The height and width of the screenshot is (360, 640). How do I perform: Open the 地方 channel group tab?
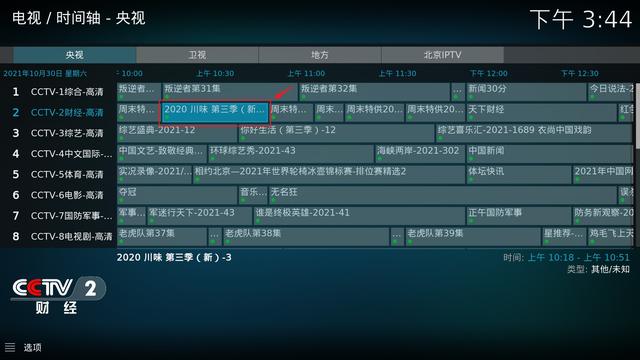(320, 55)
